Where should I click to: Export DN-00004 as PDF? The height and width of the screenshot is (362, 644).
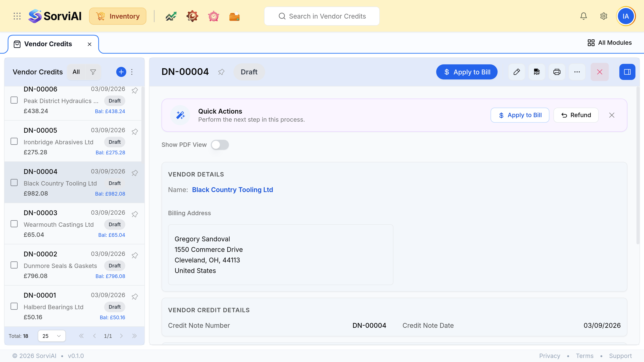(x=537, y=72)
